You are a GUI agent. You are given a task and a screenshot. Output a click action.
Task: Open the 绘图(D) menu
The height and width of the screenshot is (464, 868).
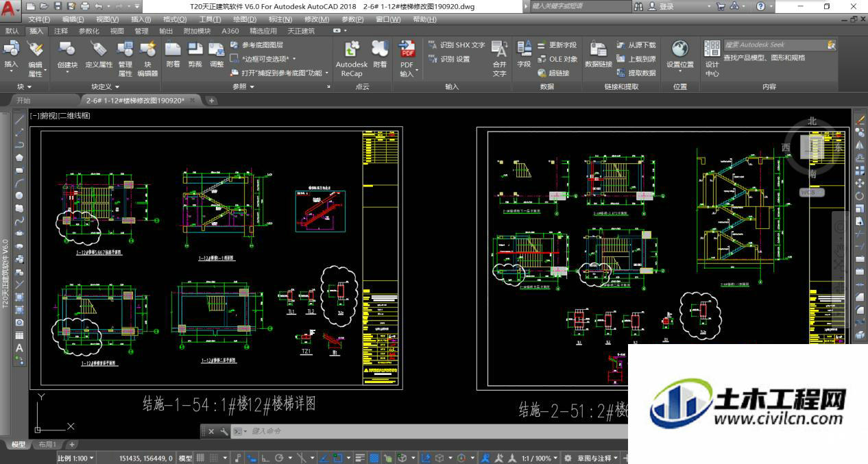(245, 19)
